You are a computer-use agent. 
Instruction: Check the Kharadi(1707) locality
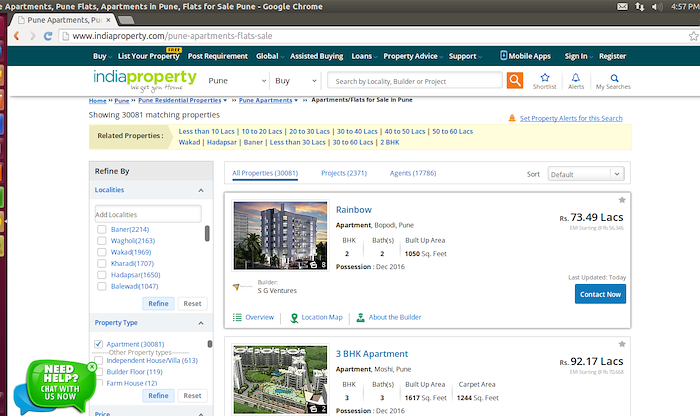[102, 263]
